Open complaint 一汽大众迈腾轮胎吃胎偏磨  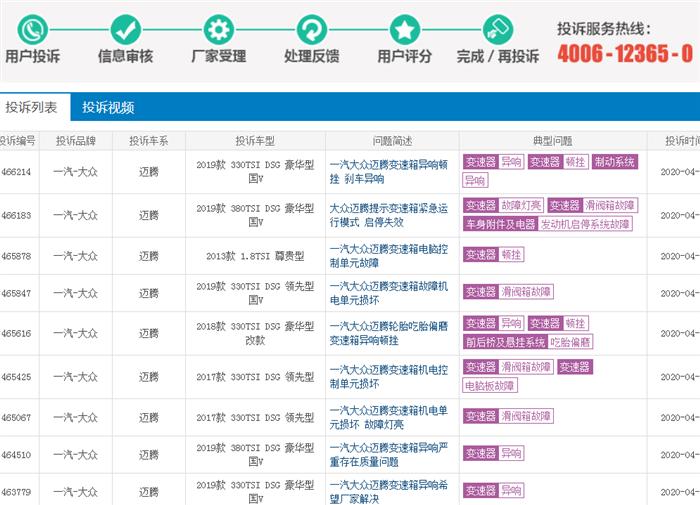coord(387,333)
